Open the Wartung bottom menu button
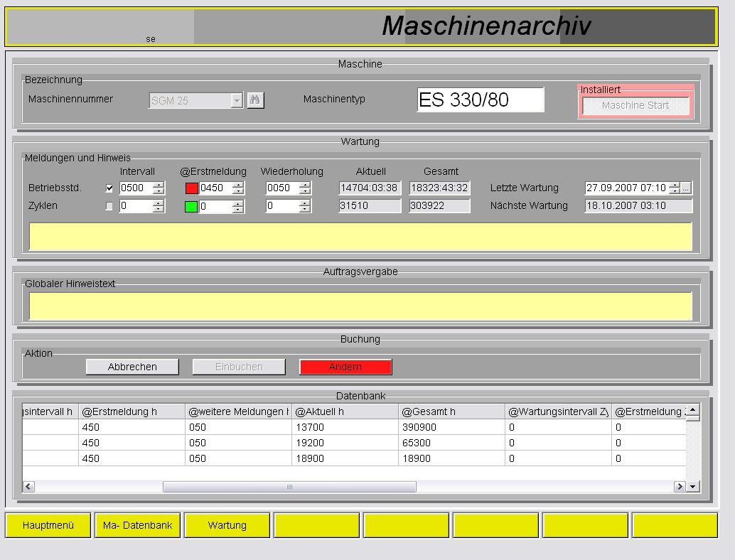735x560 pixels. pyautogui.click(x=227, y=525)
